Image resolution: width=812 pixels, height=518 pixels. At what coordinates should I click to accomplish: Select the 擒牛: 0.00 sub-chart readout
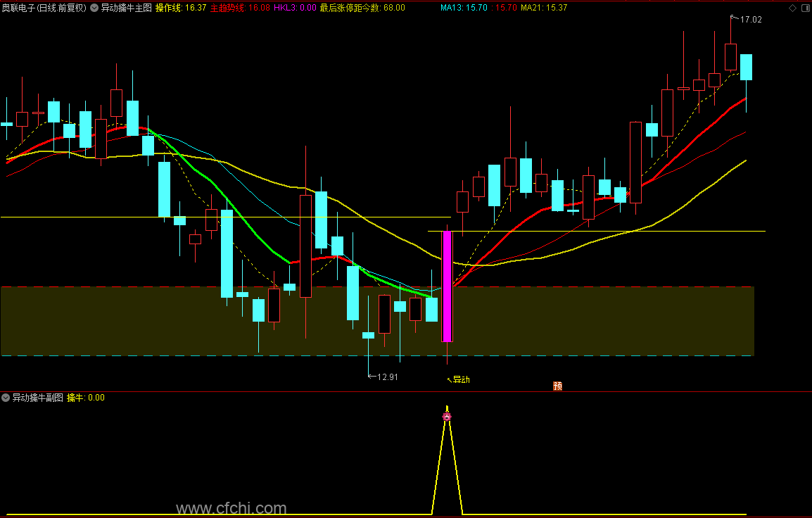[x=86, y=398]
